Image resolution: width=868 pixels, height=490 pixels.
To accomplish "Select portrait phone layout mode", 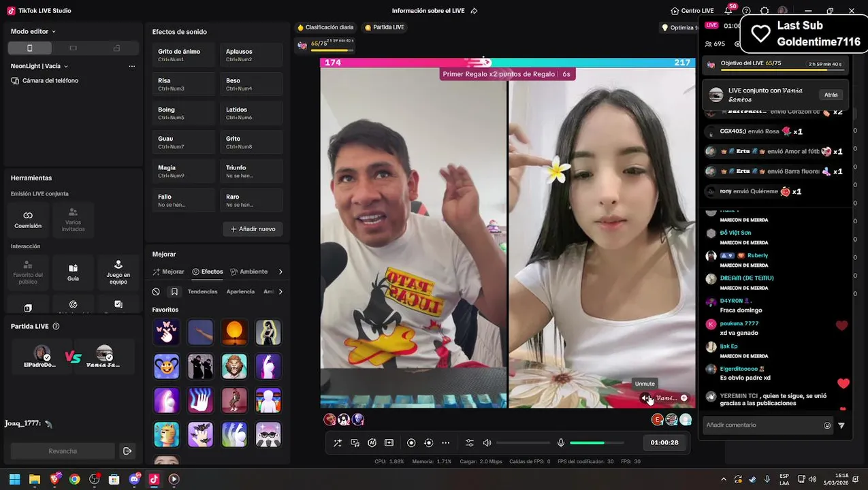I will tap(29, 48).
